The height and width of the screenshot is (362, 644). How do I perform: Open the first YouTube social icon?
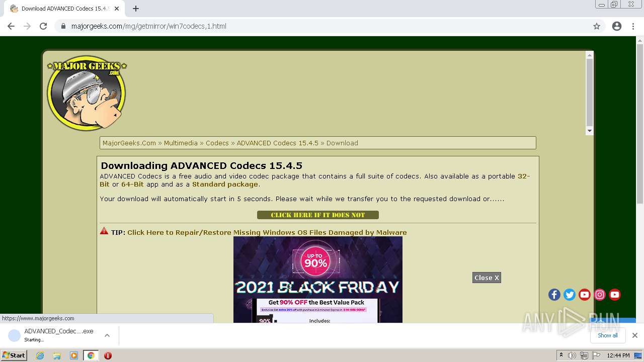pos(585,295)
